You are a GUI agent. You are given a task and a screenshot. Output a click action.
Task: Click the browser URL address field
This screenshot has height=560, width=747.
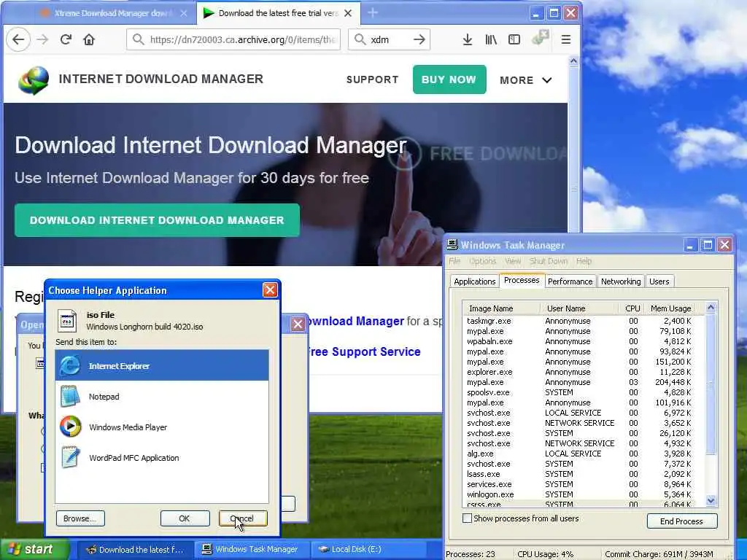point(233,39)
